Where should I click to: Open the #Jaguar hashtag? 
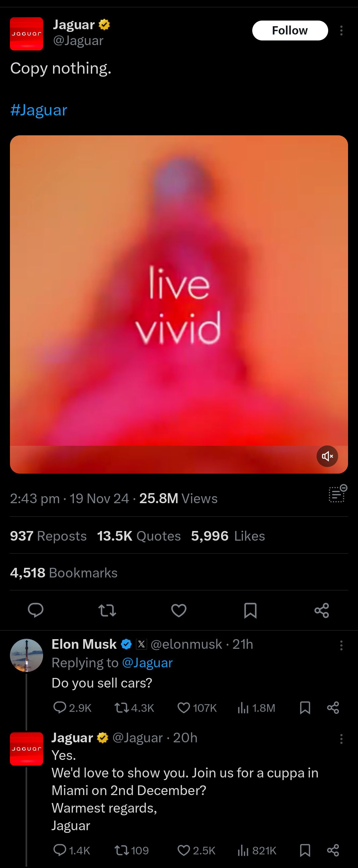39,110
